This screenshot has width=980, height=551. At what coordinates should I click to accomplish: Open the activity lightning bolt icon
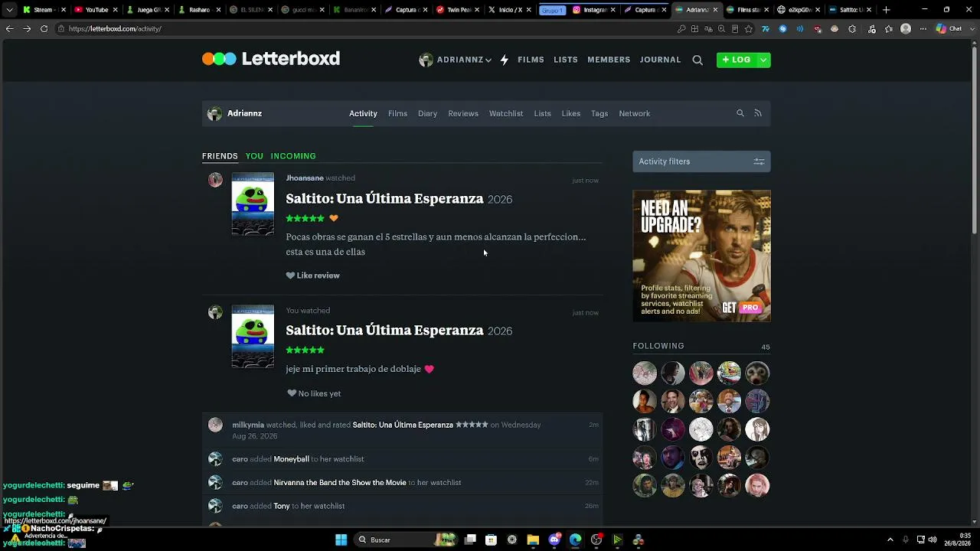click(x=505, y=60)
